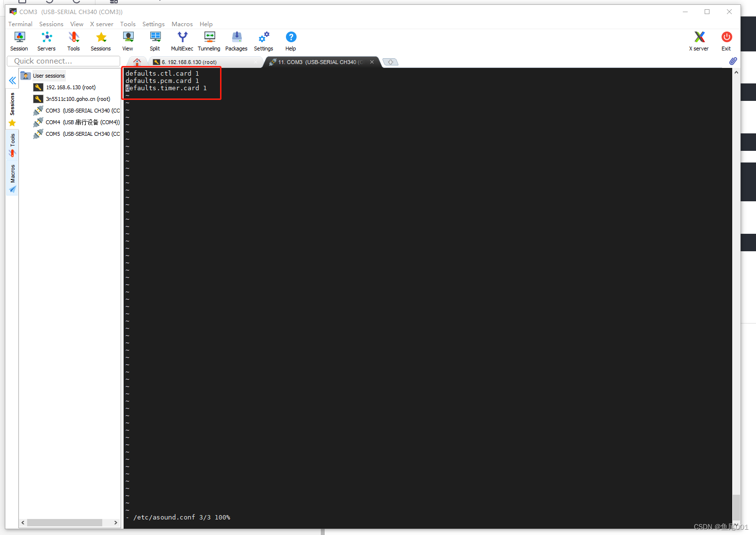
Task: Close the COM3 USB-SERIAL tab
Action: point(372,62)
